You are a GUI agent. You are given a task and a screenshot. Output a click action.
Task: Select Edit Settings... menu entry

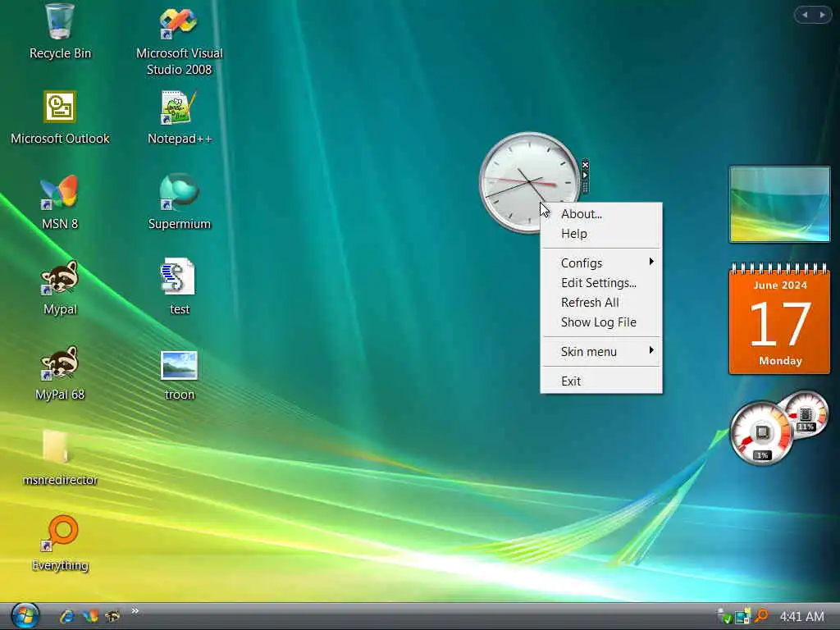click(601, 283)
